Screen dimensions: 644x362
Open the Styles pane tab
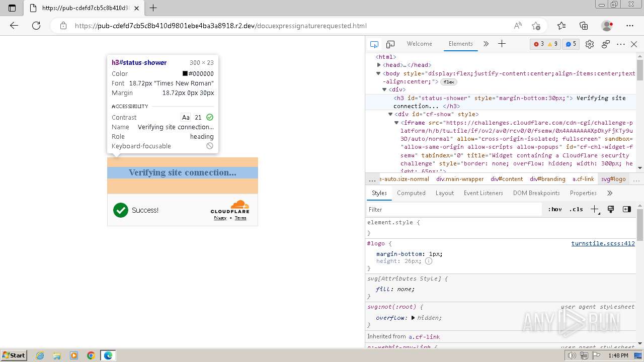point(379,193)
